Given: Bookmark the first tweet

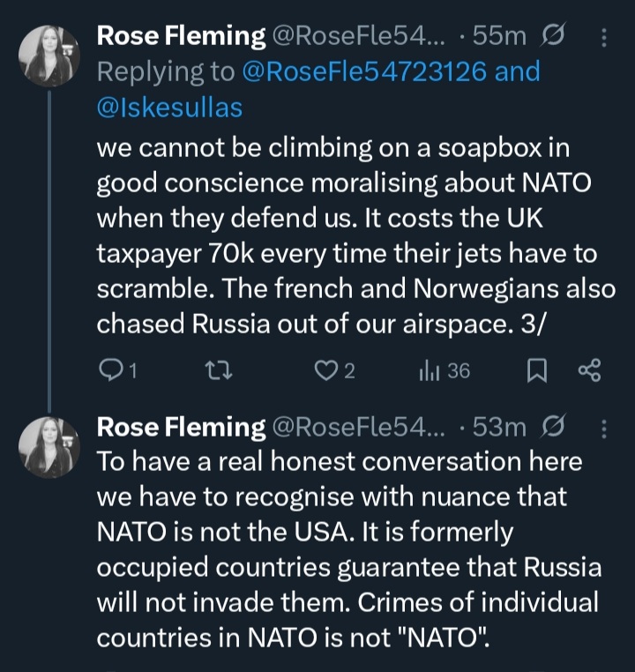Looking at the screenshot, I should tap(536, 371).
